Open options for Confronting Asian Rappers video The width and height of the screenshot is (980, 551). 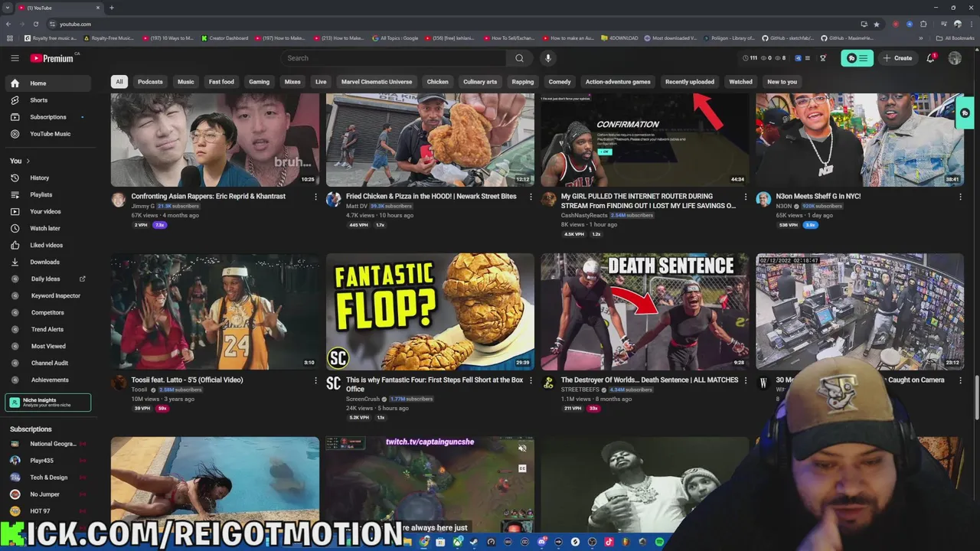[315, 197]
